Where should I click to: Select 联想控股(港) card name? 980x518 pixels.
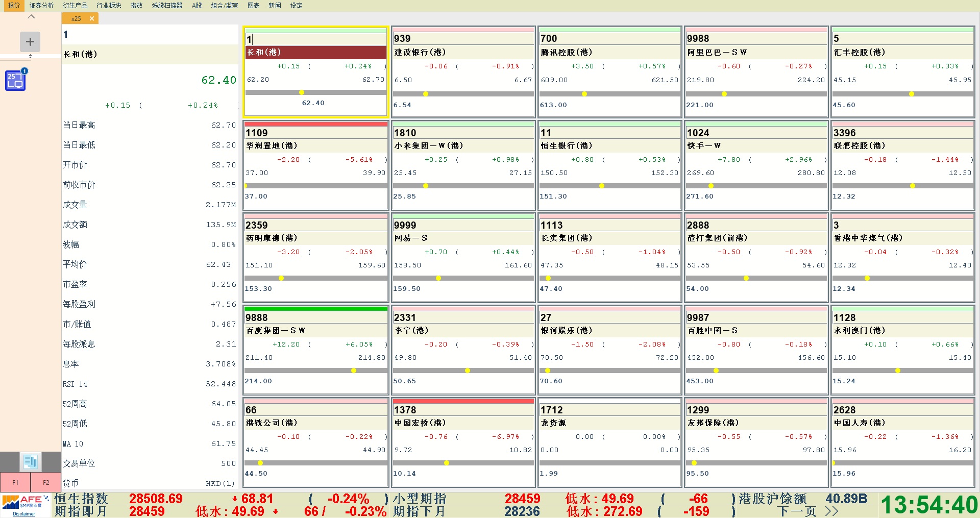coord(859,145)
